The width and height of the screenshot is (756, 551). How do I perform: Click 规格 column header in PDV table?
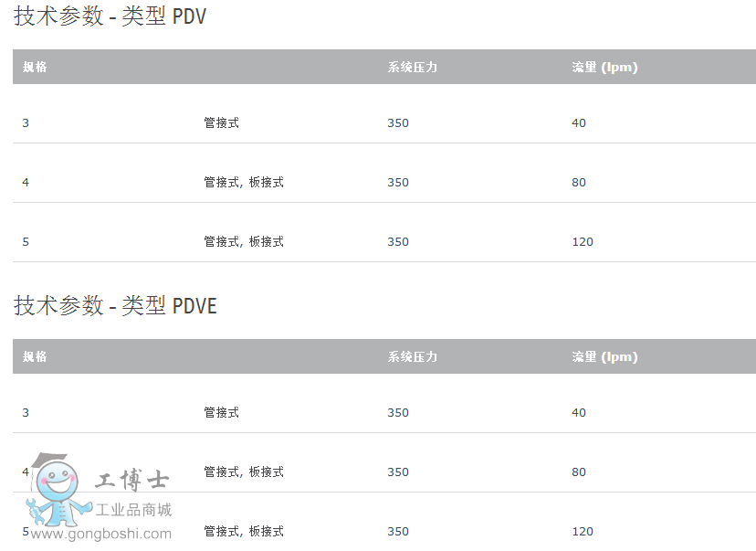(x=35, y=67)
